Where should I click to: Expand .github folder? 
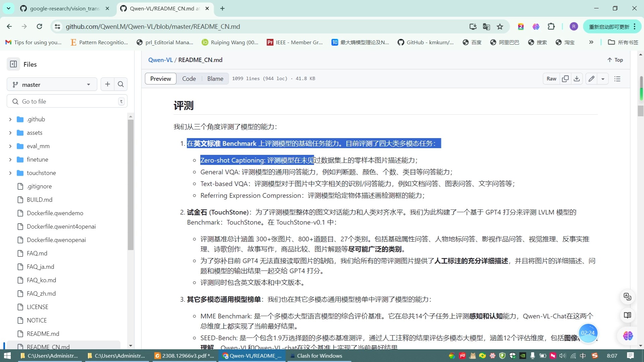[10, 119]
